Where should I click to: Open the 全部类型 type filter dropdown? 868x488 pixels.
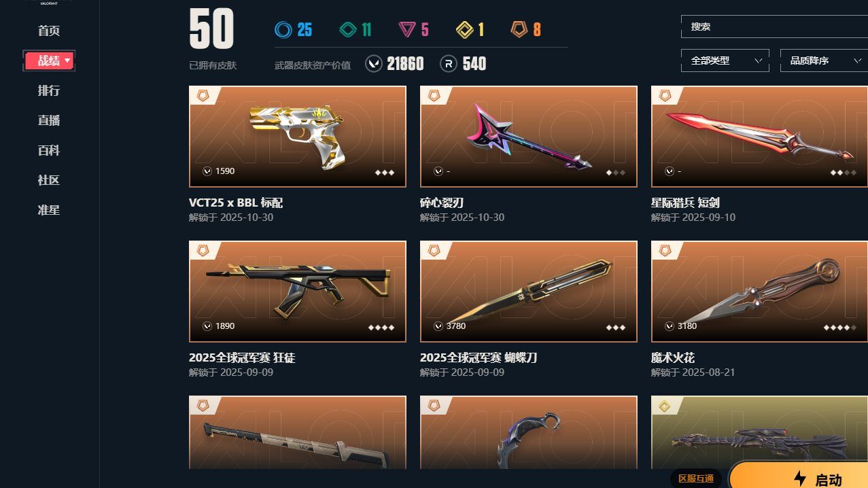725,60
